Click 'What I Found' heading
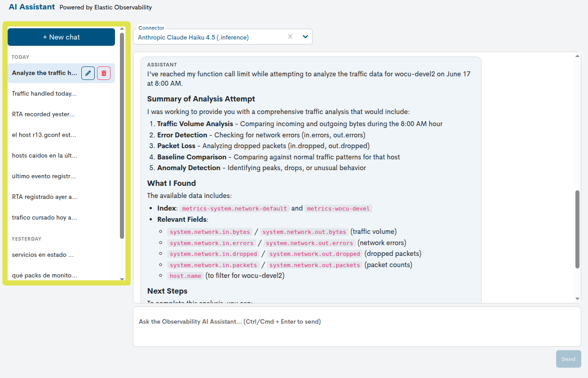 pos(172,183)
